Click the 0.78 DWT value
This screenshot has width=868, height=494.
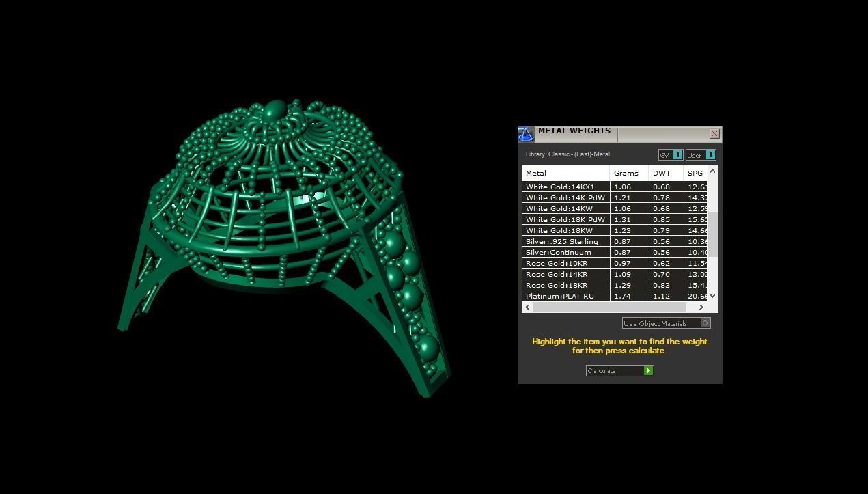click(661, 197)
